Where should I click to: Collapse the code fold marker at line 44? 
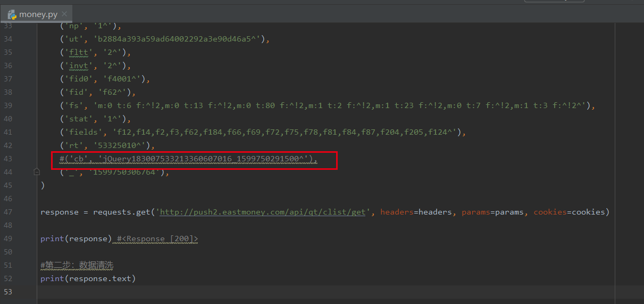tap(37, 172)
